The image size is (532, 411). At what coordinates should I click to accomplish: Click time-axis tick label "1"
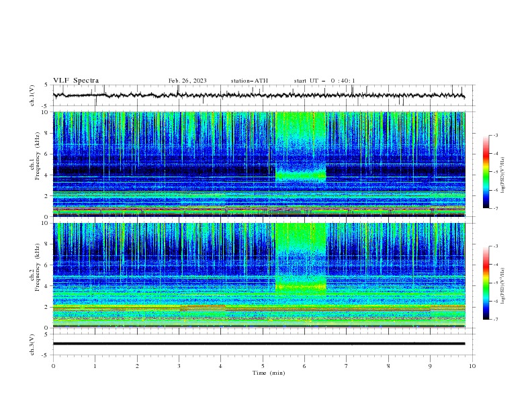point(95,366)
